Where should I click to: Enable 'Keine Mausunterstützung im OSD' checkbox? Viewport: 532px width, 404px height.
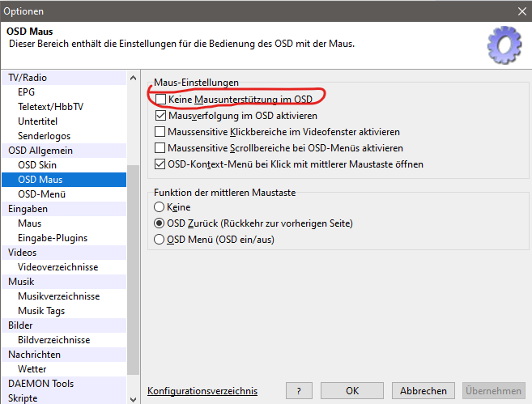pyautogui.click(x=160, y=100)
